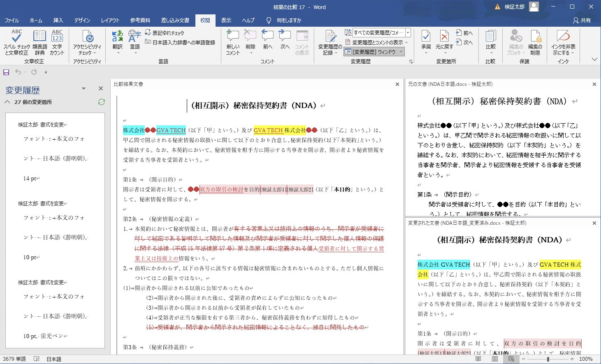Screen dimensions: 601x364
Task: Open the spelling status icon in status bar
Action: point(36,359)
